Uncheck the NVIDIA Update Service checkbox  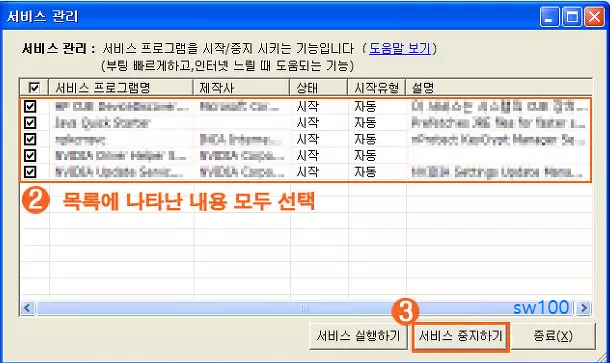(30, 172)
